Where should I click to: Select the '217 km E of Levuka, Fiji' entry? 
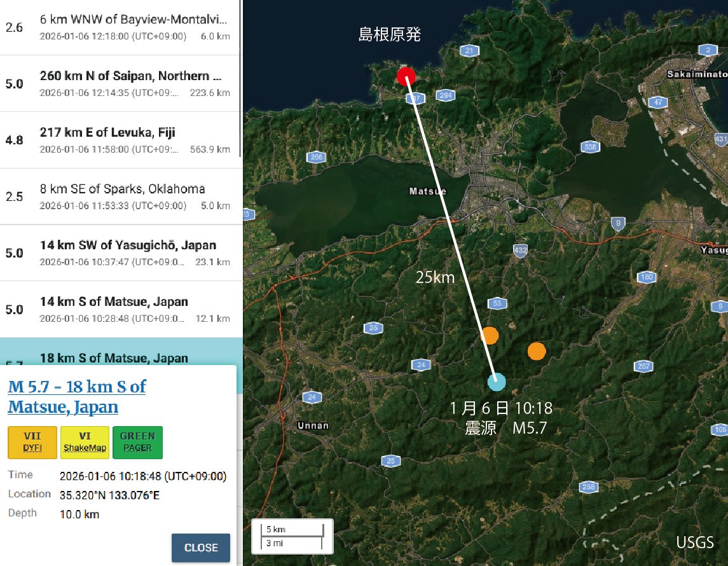click(121, 140)
